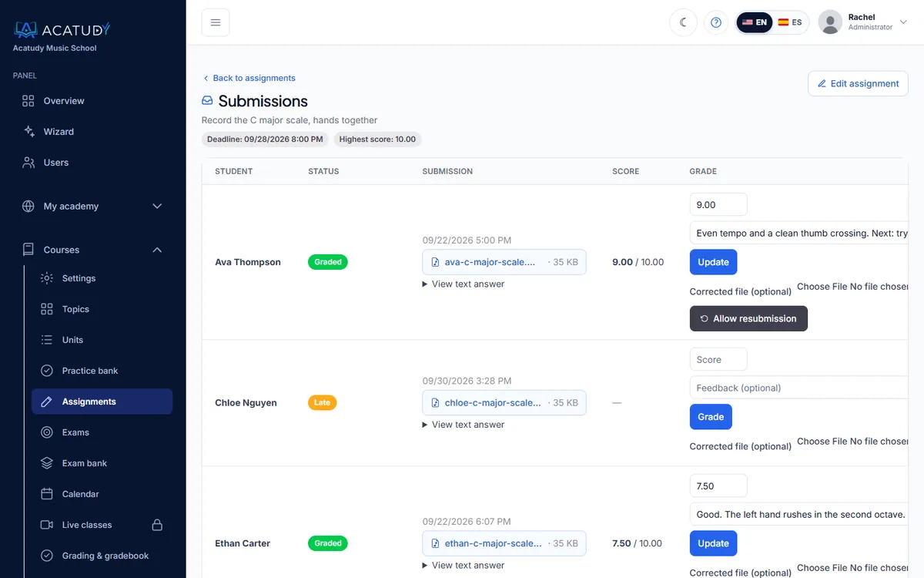Click Chloe Nguyen's empty Score field
This screenshot has width=924, height=578.
718,359
